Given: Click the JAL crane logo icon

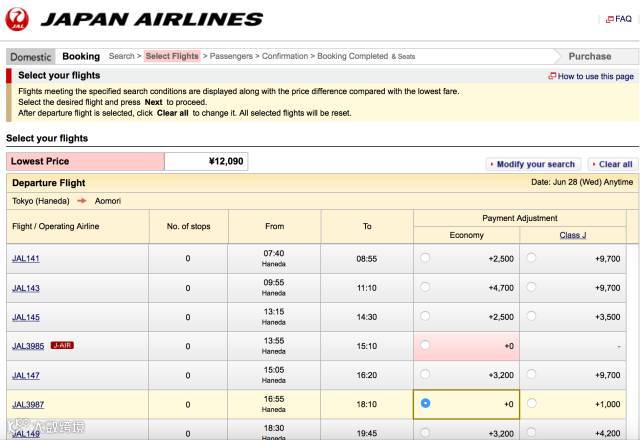Looking at the screenshot, I should coord(17,18).
